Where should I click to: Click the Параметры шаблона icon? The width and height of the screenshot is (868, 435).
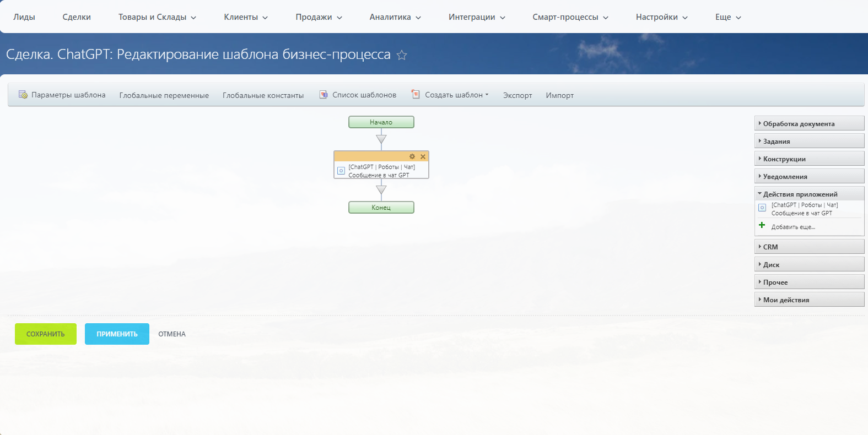coord(23,95)
